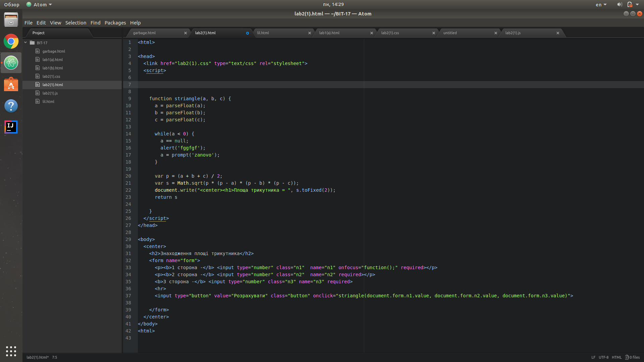The width and height of the screenshot is (644, 362).
Task: Click the file icon next to lab2(1).js in tree
Action: click(x=38, y=93)
